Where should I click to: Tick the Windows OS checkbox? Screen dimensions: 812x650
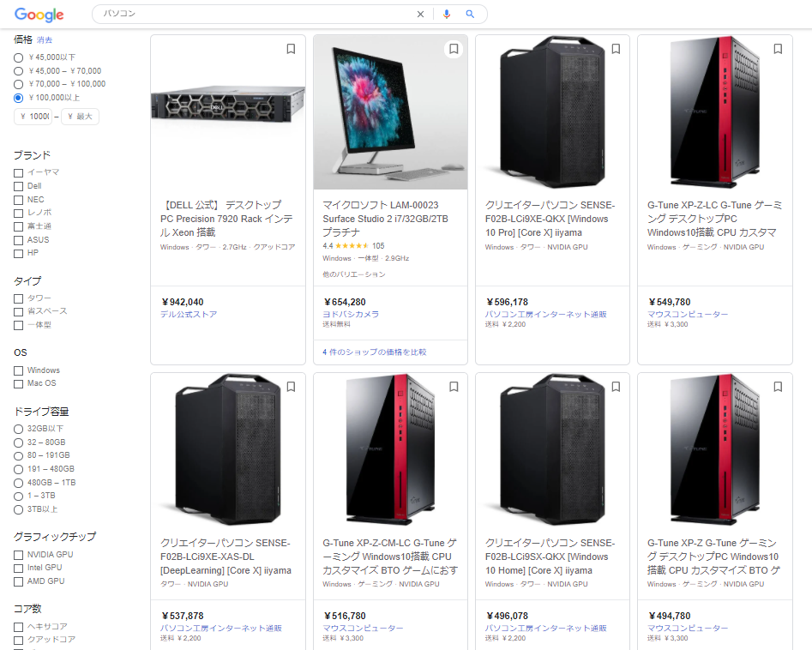pyautogui.click(x=19, y=370)
